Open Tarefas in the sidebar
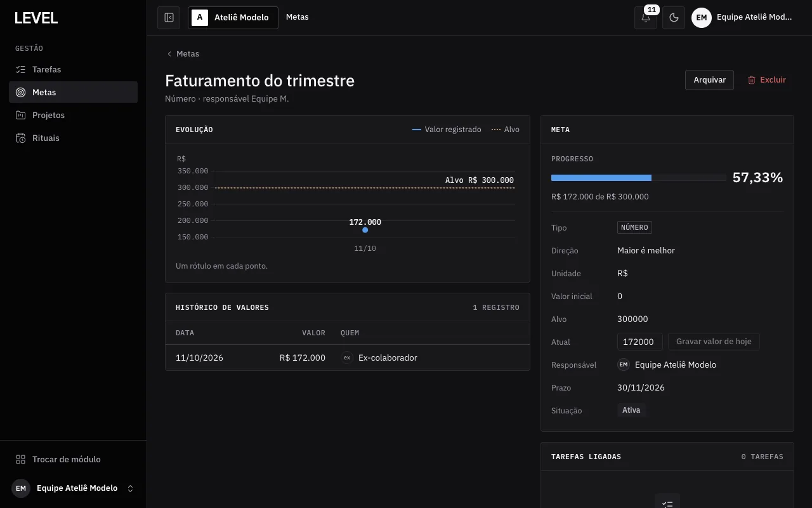The height and width of the screenshot is (508, 812). click(x=73, y=69)
